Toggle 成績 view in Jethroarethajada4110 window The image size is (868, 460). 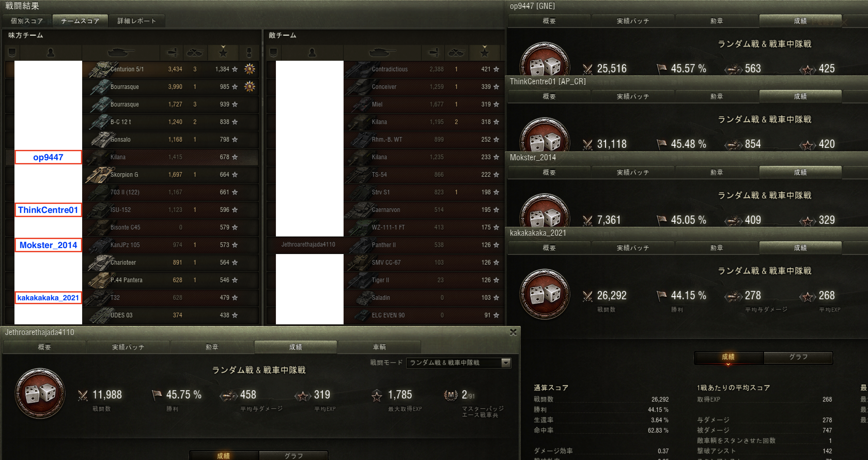pyautogui.click(x=223, y=455)
